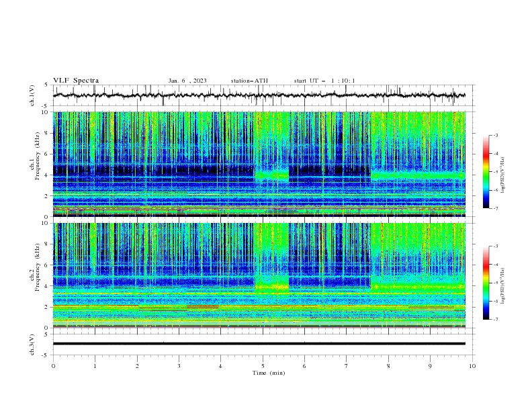
Task: Select the log(PSD) label beside ch.2 color bar
Action: (503, 286)
